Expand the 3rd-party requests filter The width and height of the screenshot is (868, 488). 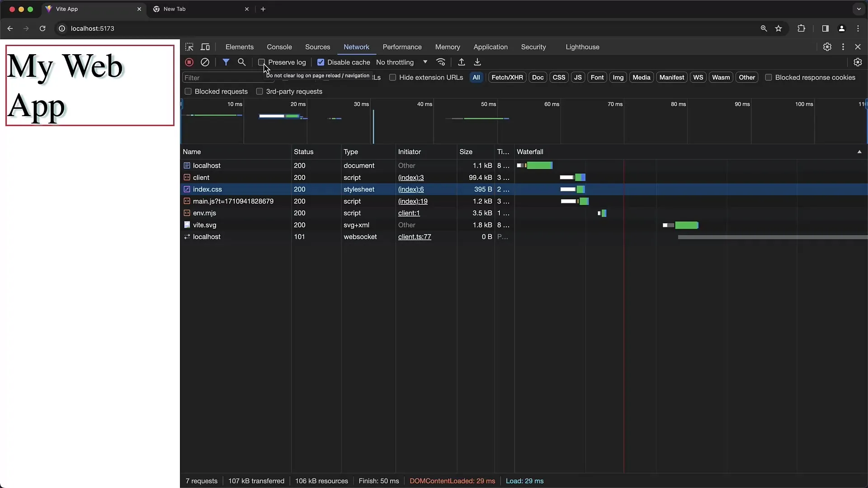coord(260,91)
